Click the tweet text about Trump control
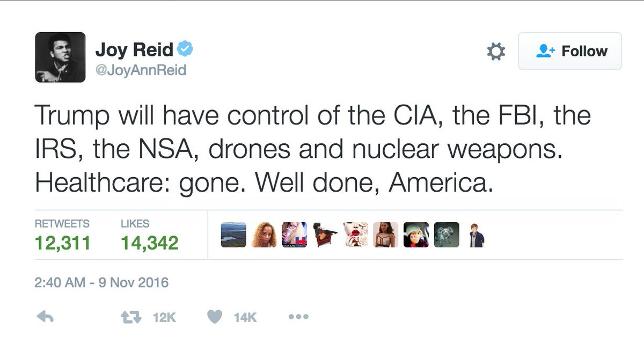The width and height of the screenshot is (644, 344). [313, 150]
